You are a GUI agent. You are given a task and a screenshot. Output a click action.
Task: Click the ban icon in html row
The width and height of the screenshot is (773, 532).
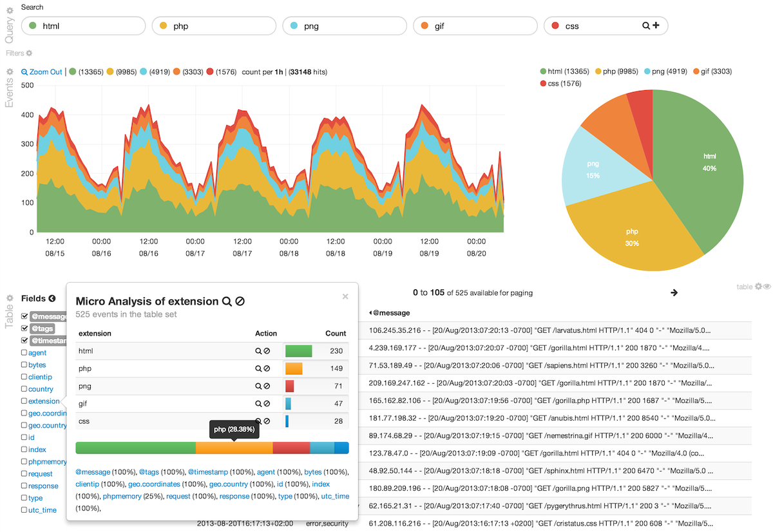[x=267, y=351]
